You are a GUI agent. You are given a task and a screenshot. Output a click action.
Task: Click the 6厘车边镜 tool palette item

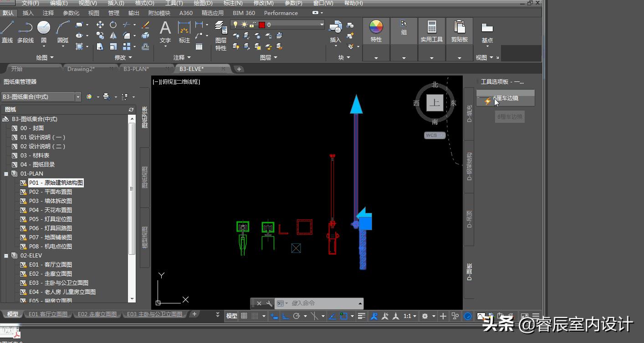(506, 99)
